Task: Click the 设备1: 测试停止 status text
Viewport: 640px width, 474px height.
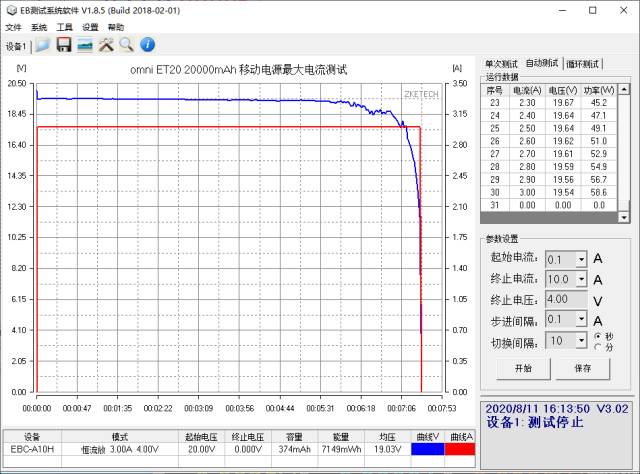Action: point(535,422)
